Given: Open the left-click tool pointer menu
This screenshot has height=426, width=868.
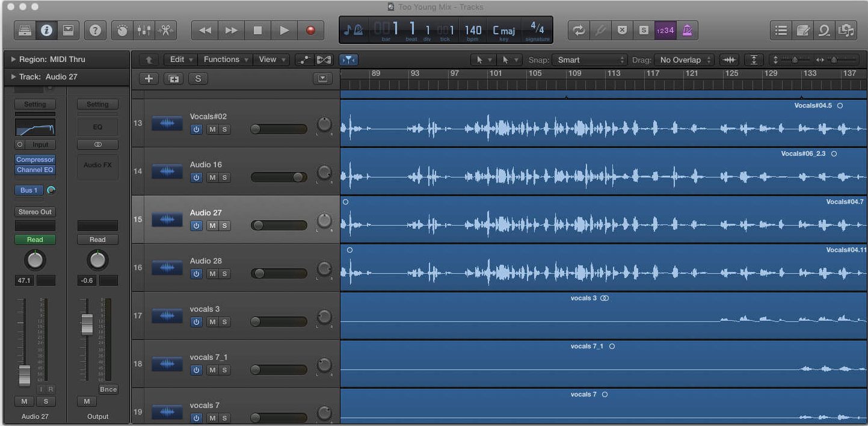Looking at the screenshot, I should coord(483,60).
